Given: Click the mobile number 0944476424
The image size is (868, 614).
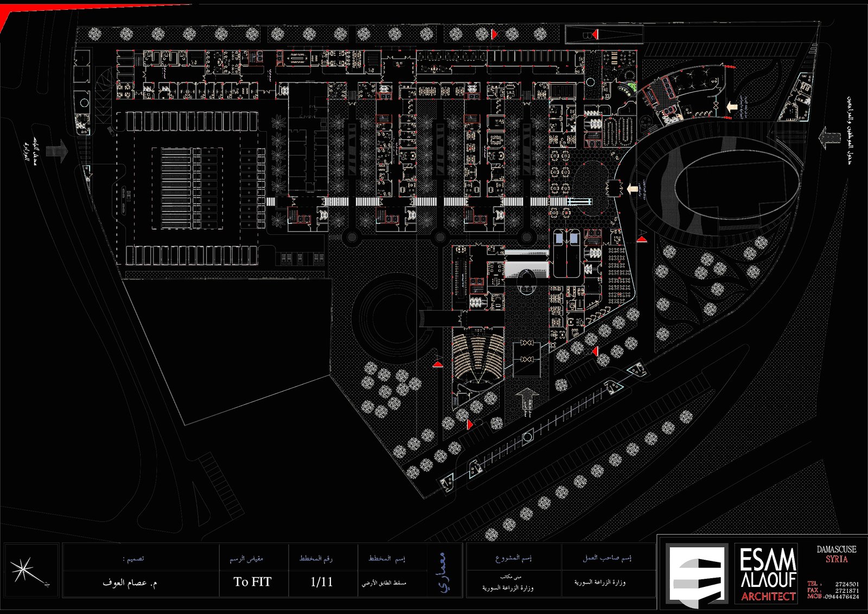Looking at the screenshot, I should coord(841,597).
